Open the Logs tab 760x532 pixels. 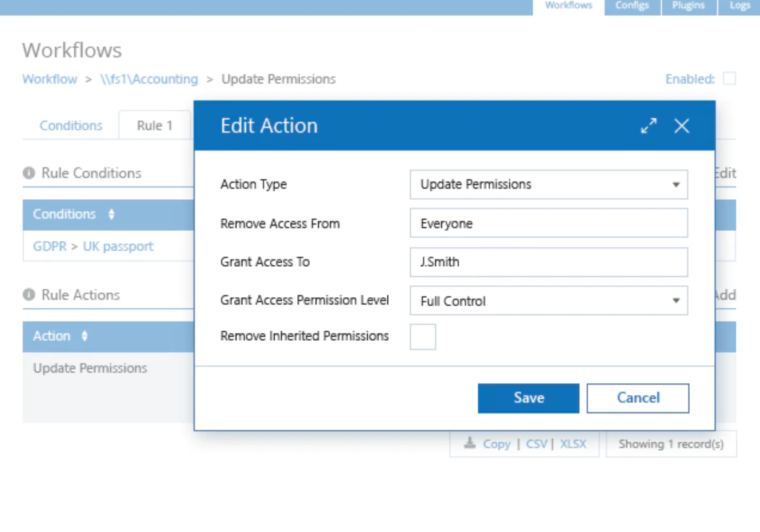(739, 6)
